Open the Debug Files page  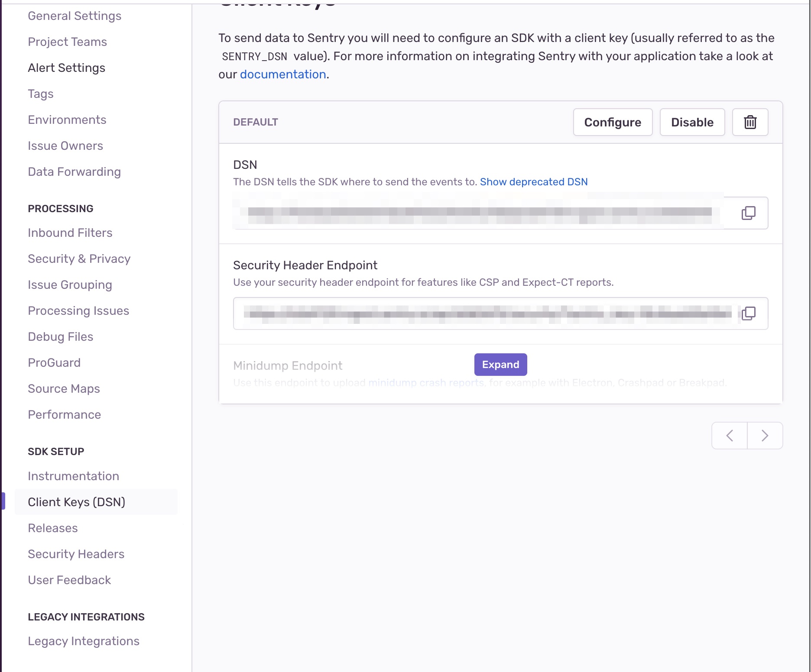[x=61, y=337]
